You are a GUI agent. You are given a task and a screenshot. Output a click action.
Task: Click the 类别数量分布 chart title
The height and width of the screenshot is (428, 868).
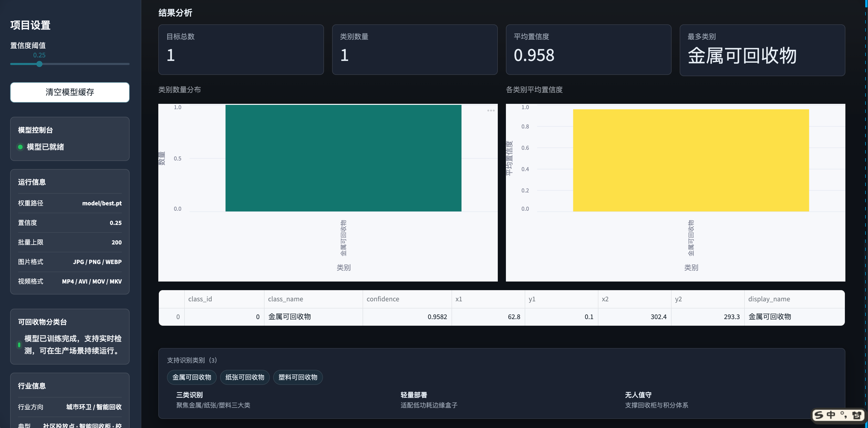coord(180,90)
